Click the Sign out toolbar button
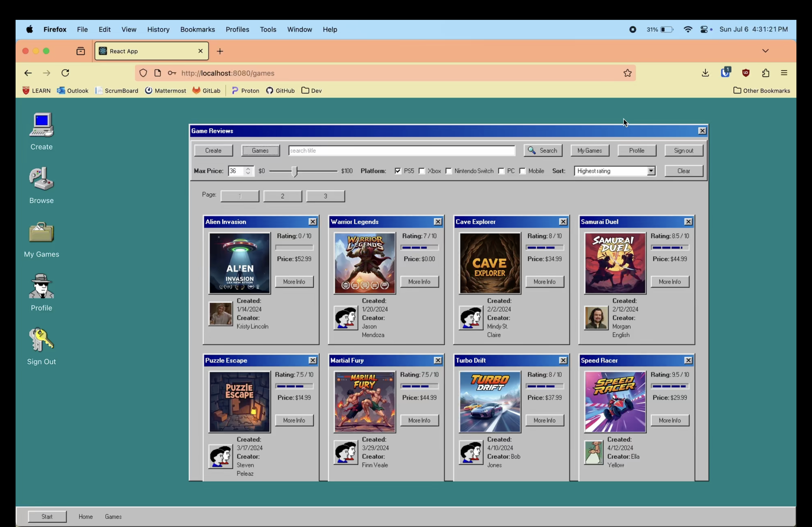 684,150
